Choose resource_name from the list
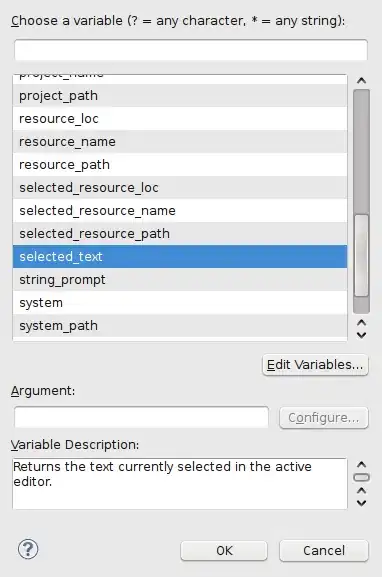Screen dimensions: 382x577 coord(180,142)
